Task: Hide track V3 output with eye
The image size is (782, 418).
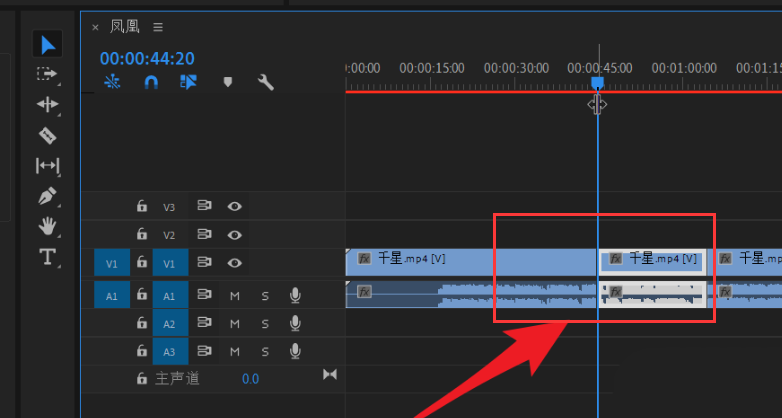Action: click(x=234, y=206)
